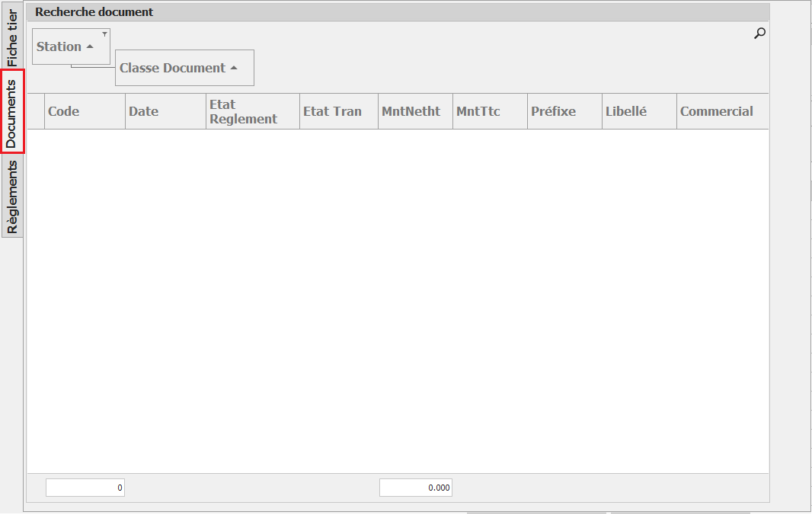This screenshot has height=515, width=812.
Task: Click the magnifier search icon
Action: pyautogui.click(x=759, y=34)
